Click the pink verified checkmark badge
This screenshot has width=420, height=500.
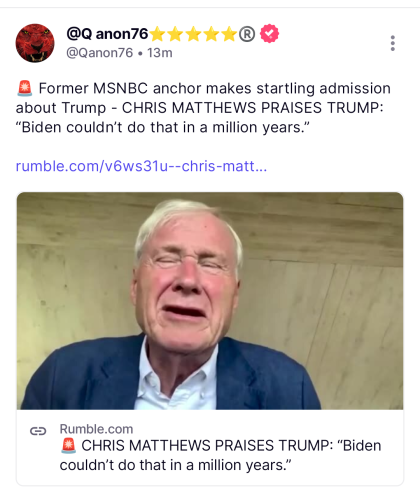(269, 33)
